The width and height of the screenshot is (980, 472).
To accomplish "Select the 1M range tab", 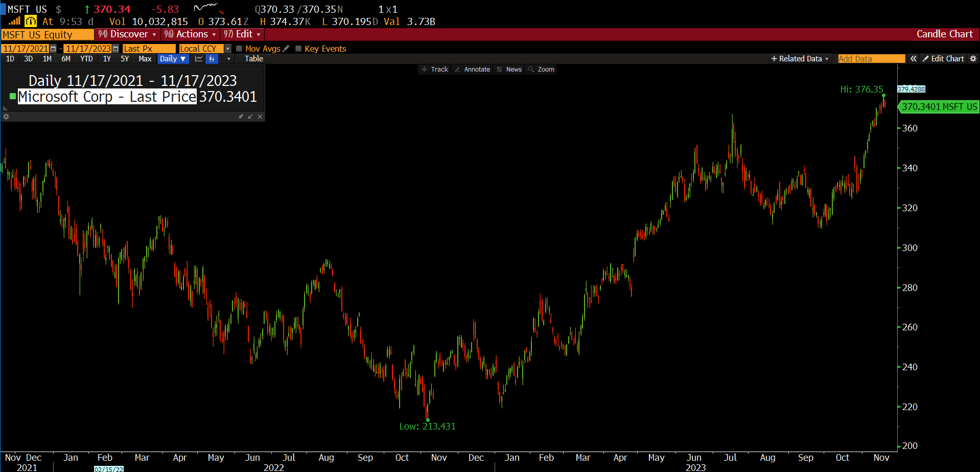I will (47, 59).
